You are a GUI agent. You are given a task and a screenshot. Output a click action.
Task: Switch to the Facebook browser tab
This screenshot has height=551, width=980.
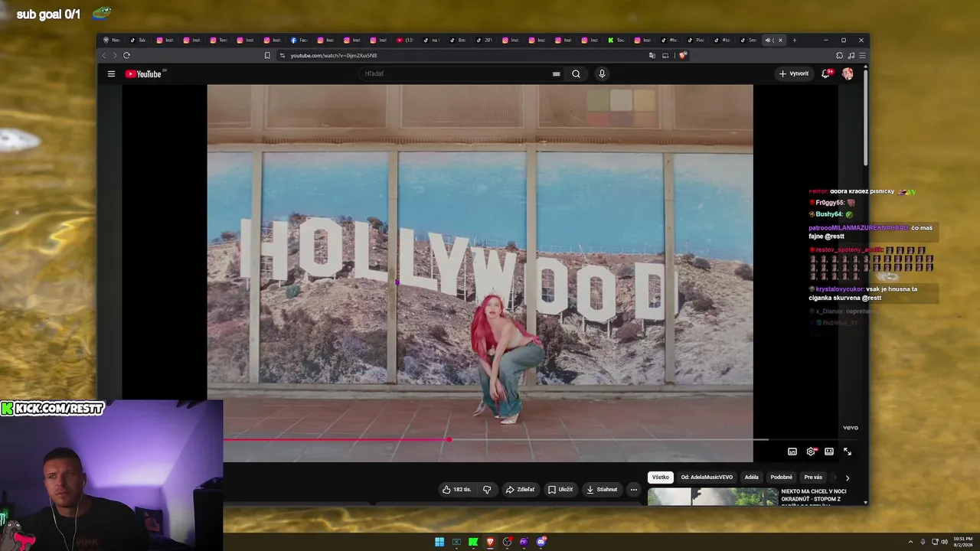[x=299, y=40]
